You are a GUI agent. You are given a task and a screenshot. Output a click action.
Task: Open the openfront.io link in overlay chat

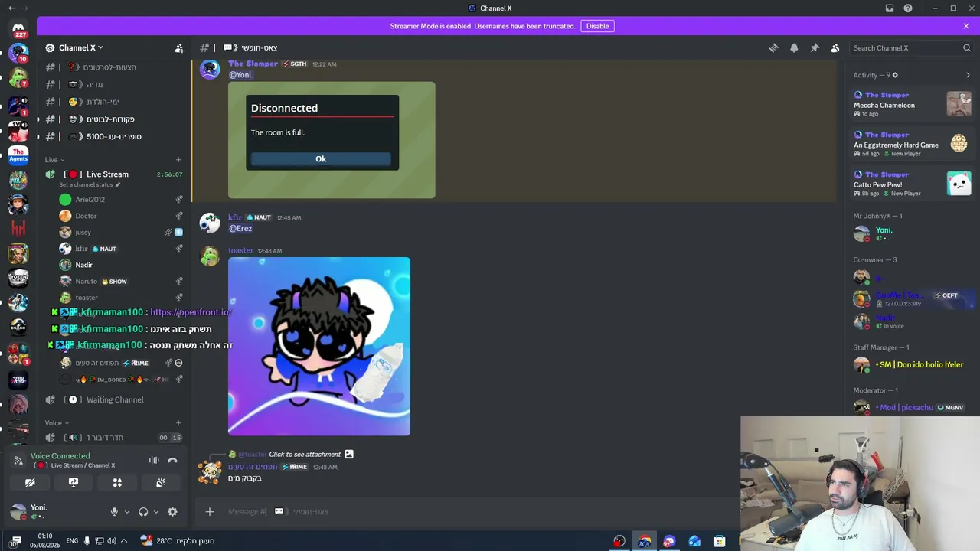(x=190, y=312)
